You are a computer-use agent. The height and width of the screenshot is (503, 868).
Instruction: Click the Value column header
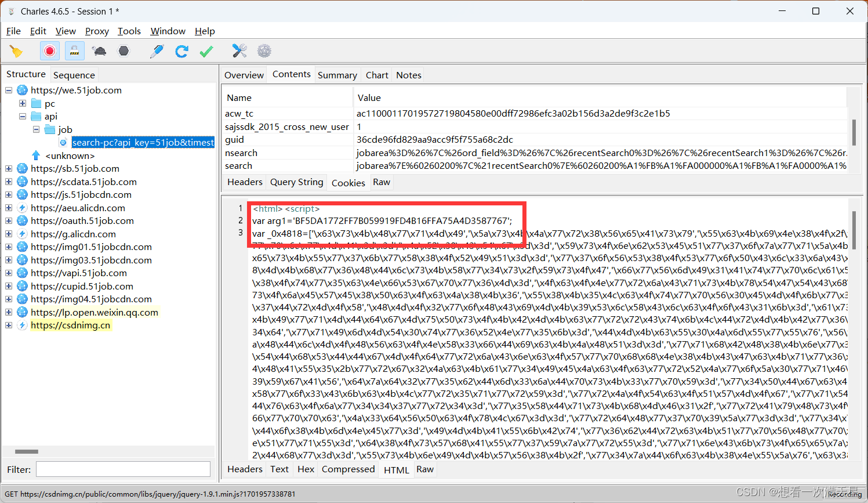pyautogui.click(x=601, y=97)
